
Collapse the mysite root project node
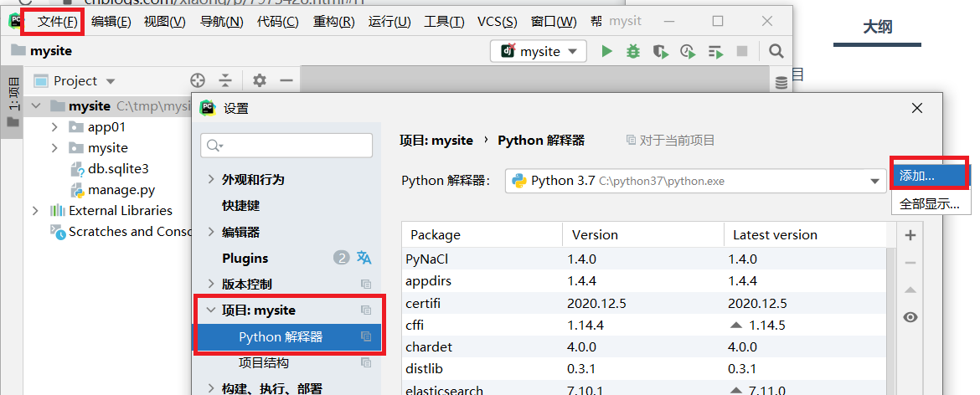point(36,106)
